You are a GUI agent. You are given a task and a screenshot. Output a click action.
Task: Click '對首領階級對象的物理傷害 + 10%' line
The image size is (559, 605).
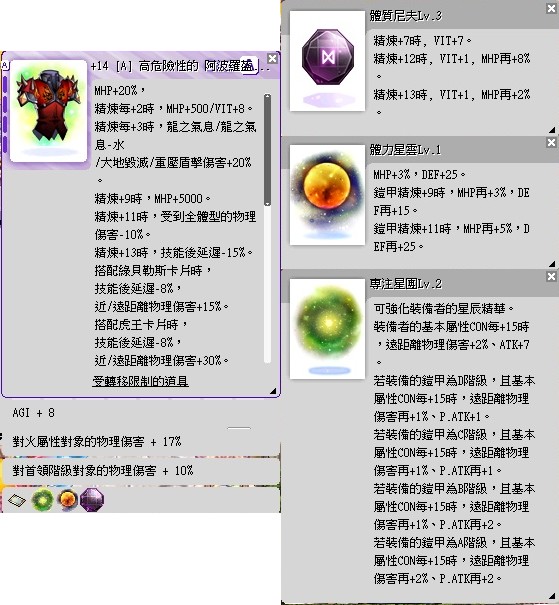click(103, 470)
